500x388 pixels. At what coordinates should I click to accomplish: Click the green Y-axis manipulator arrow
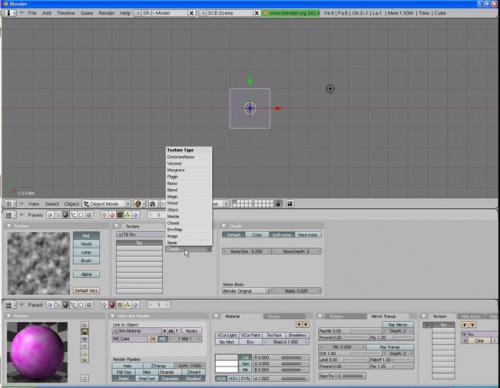click(250, 80)
